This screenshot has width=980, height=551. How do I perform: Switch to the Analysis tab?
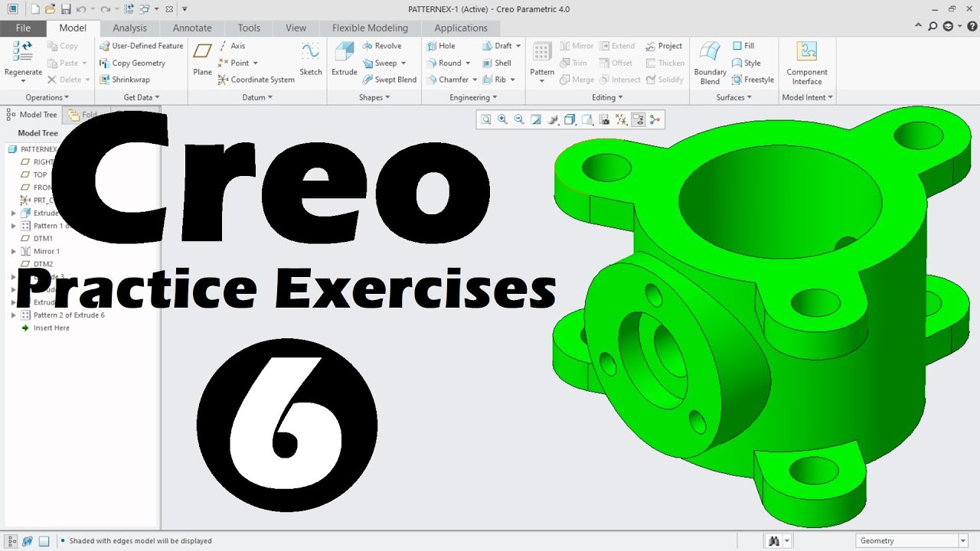point(129,28)
